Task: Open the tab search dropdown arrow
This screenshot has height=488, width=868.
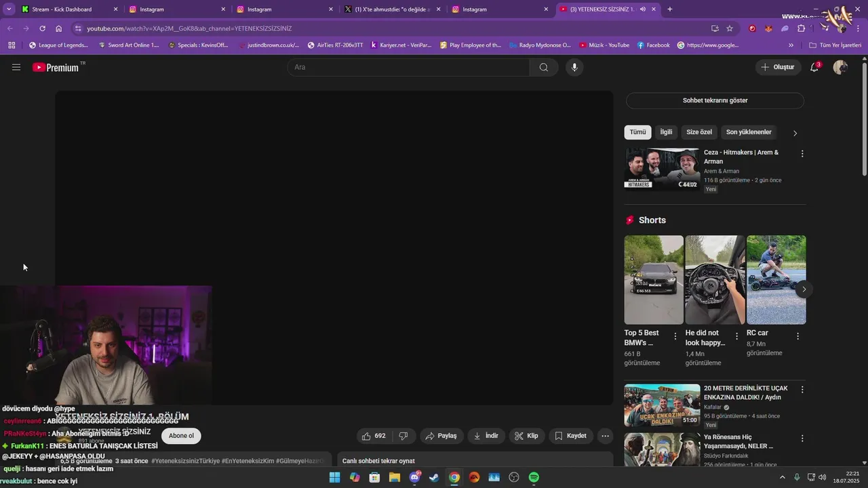Action: 9,9
